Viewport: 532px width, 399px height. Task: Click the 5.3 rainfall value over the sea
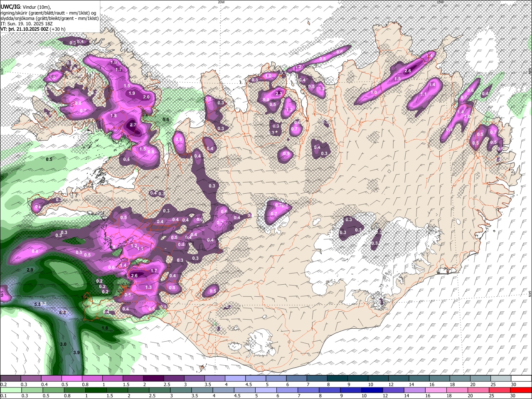click(37, 304)
